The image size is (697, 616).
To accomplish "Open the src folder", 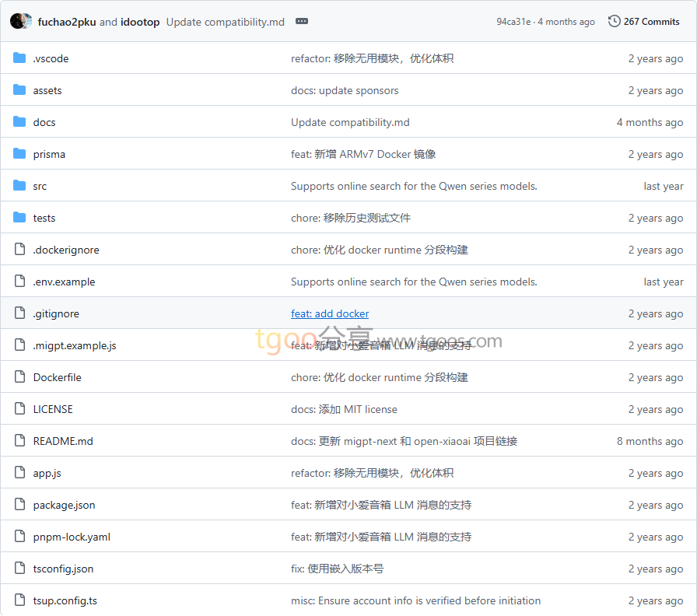I will point(40,186).
